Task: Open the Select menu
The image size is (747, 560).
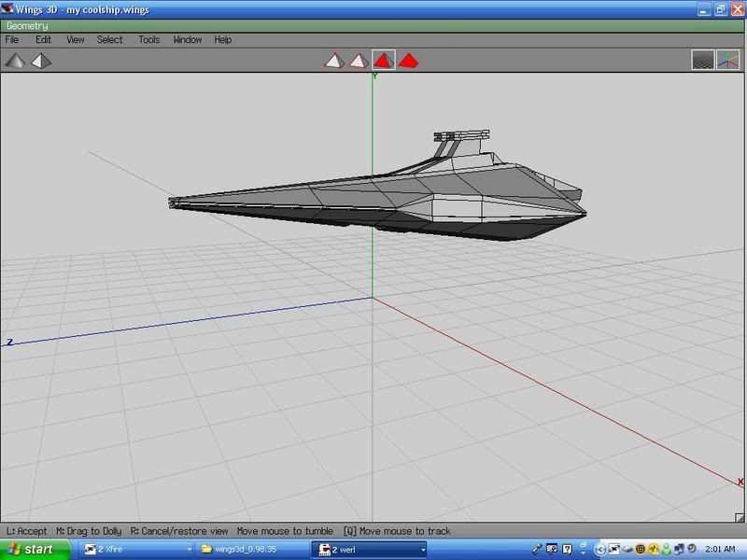Action: coord(109,40)
